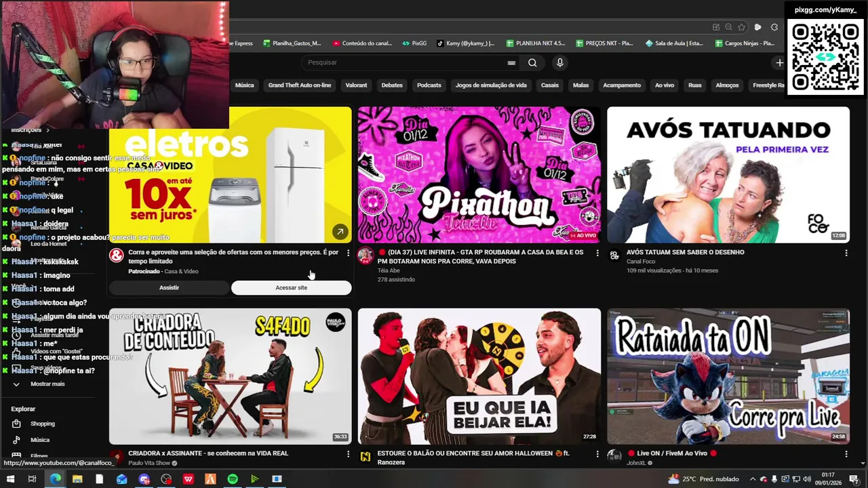Click the YouTube create plus button
The width and height of the screenshot is (868, 488).
pos(780,62)
